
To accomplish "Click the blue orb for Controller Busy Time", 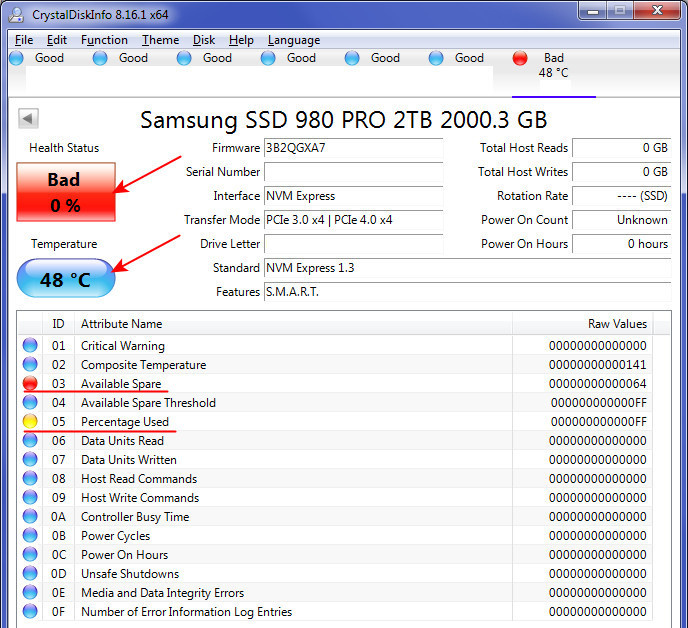I will tap(30, 517).
